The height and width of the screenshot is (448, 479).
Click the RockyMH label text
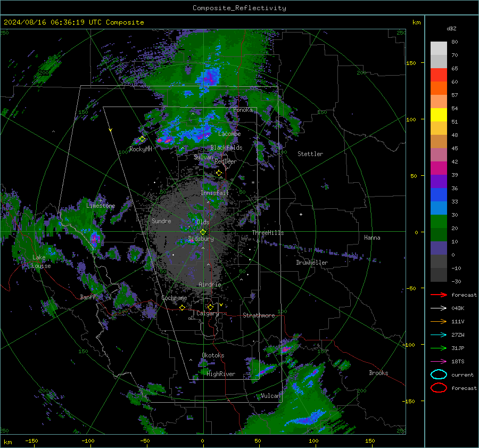tap(141, 149)
